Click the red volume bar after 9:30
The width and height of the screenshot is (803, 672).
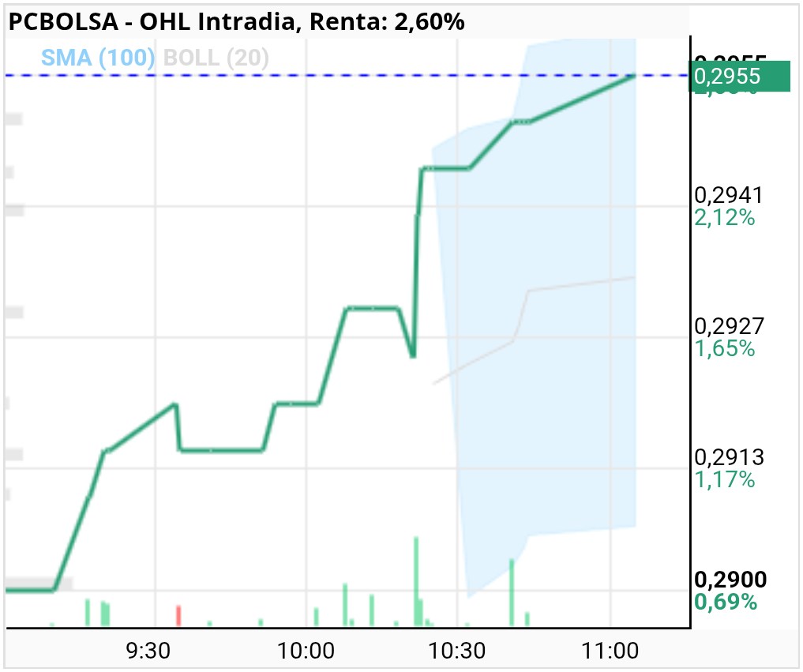[x=178, y=616]
